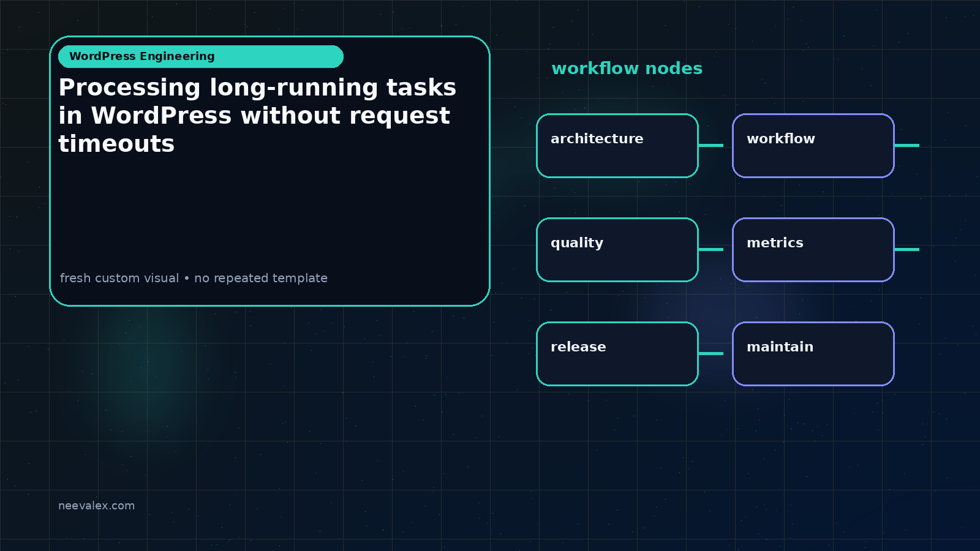Click the 'workflow nodes' heading
980x551 pixels.
(x=627, y=69)
